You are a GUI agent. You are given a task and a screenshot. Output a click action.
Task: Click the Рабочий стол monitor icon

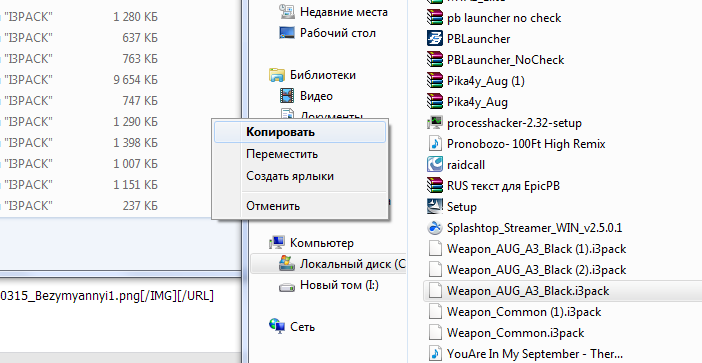287,33
